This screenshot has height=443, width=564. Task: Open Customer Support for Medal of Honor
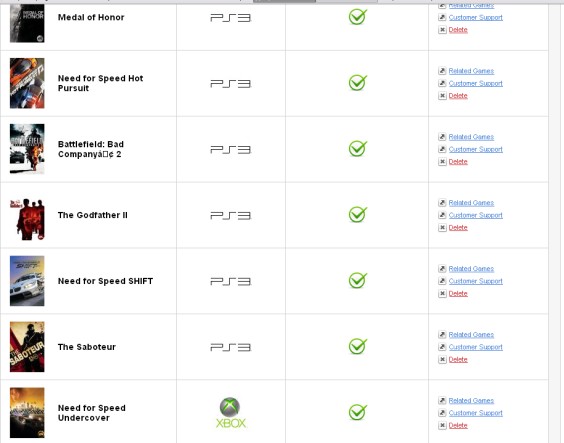(476, 18)
